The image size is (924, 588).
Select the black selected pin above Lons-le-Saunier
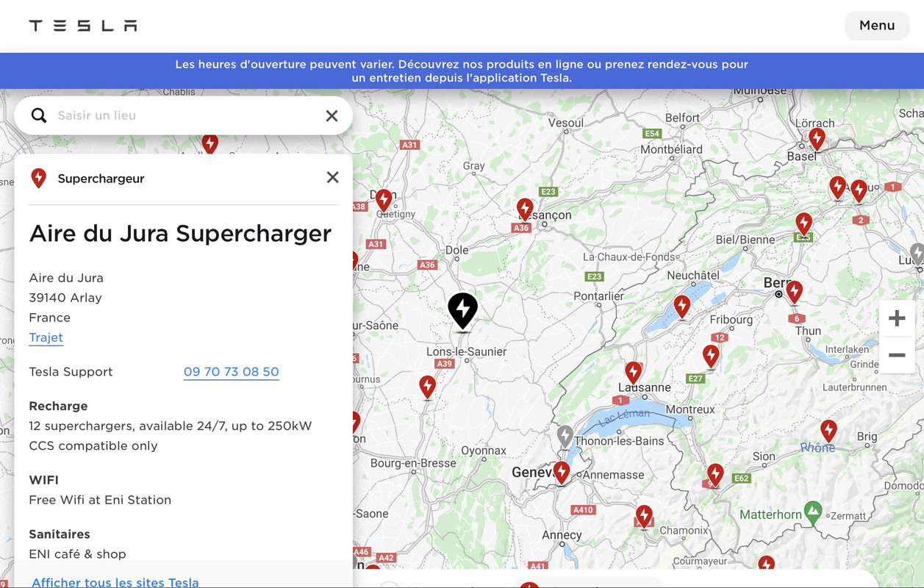(462, 312)
